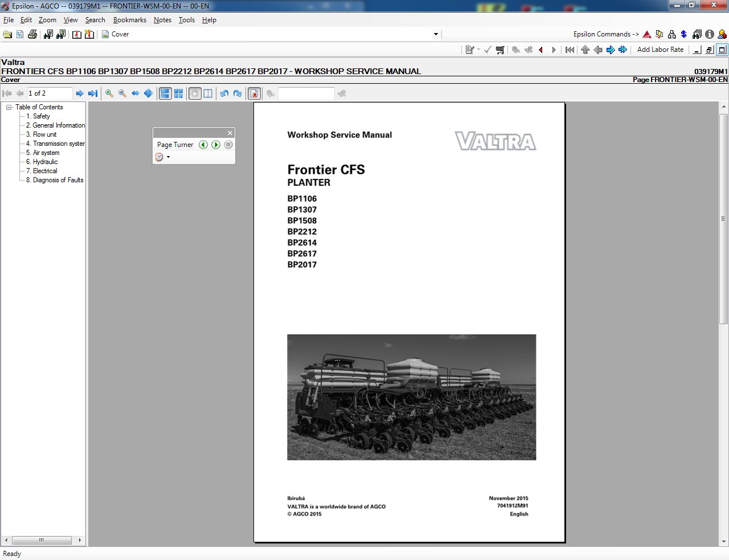Toggle the text select tool
The width and height of the screenshot is (729, 560).
[x=208, y=93]
